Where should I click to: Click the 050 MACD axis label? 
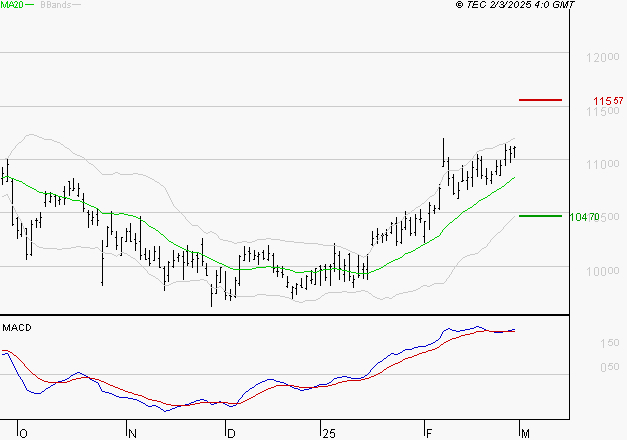click(609, 367)
